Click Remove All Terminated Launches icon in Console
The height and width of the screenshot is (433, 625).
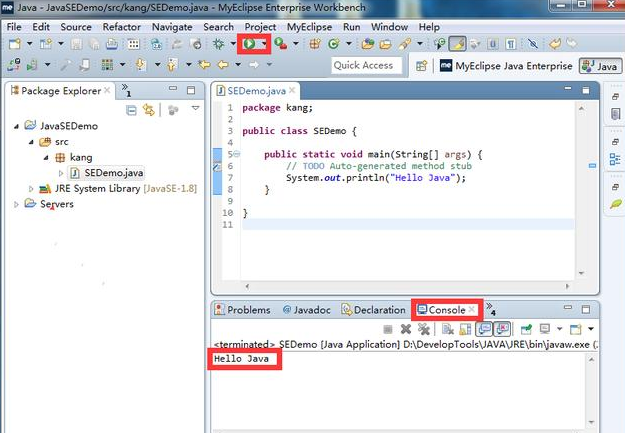click(424, 329)
